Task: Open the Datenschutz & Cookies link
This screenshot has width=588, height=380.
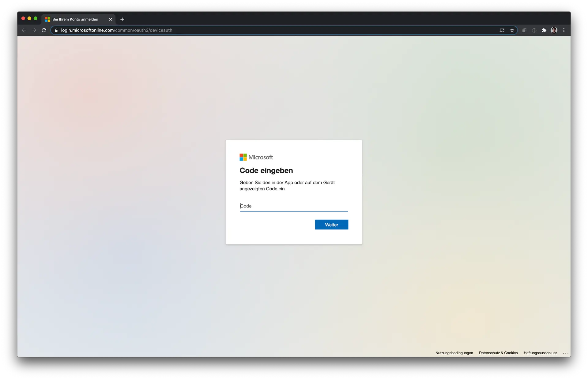Action: (x=498, y=353)
